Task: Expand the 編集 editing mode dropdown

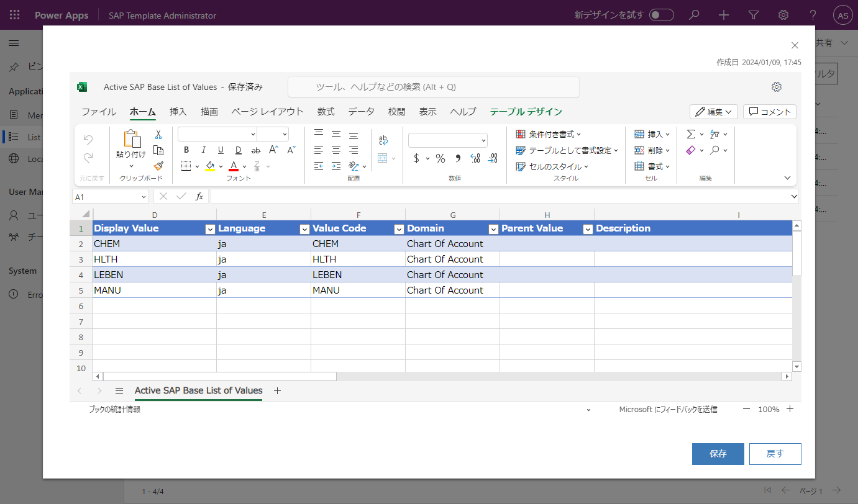Action: [x=714, y=112]
